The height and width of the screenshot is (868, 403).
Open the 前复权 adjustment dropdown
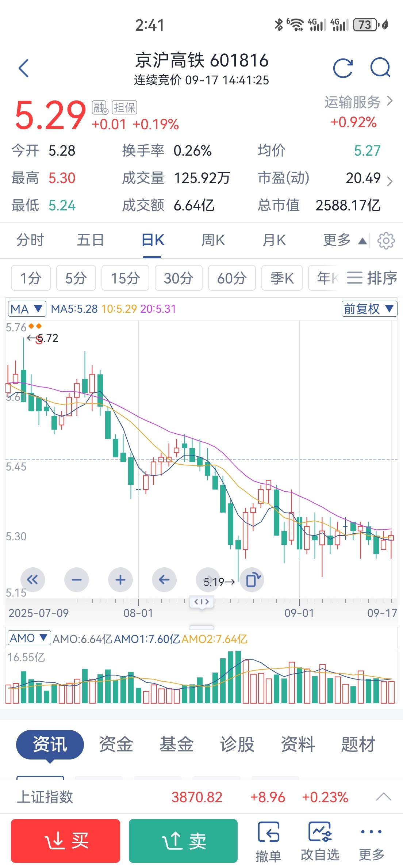coord(369,309)
